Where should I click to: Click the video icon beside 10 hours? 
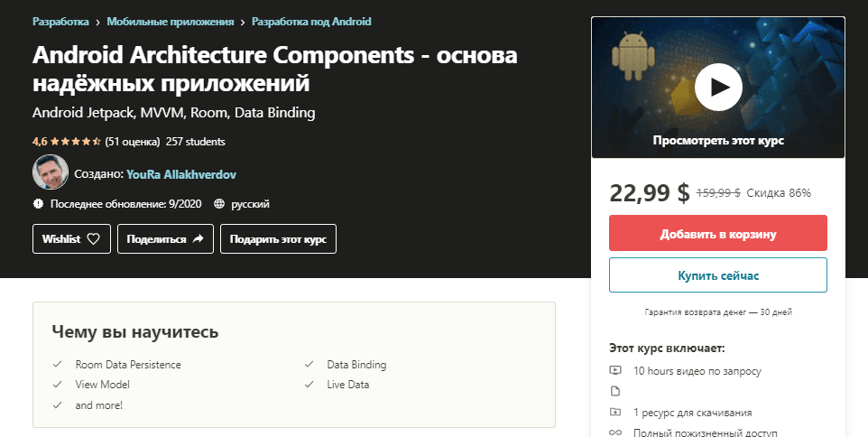pyautogui.click(x=615, y=370)
